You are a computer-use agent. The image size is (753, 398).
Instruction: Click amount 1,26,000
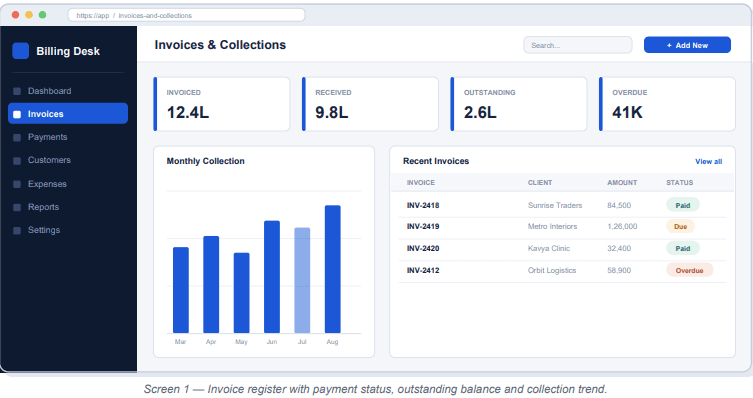point(622,227)
